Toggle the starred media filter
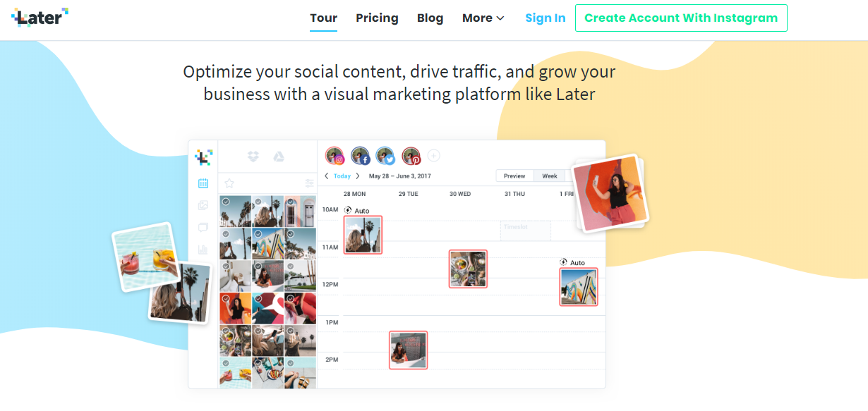This screenshot has width=868, height=411. tap(229, 183)
